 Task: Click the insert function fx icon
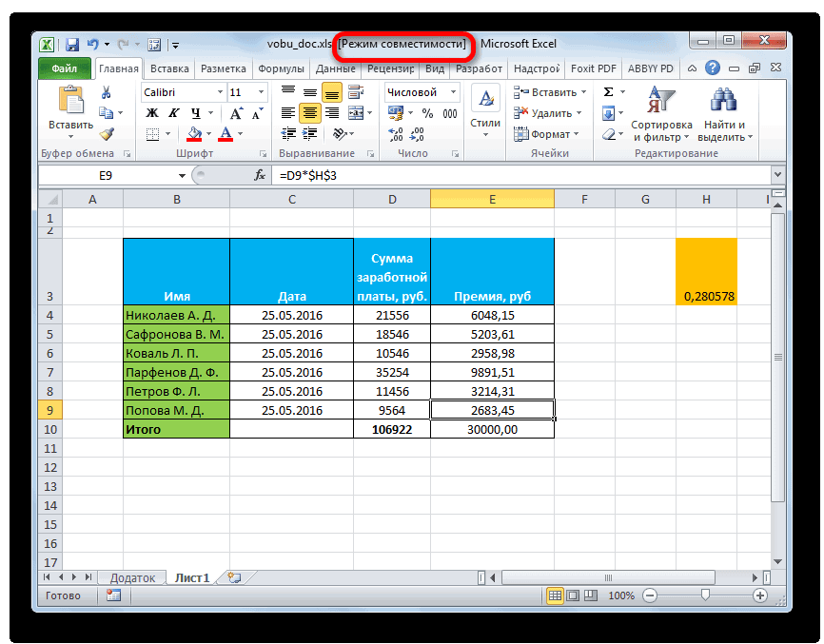click(260, 176)
